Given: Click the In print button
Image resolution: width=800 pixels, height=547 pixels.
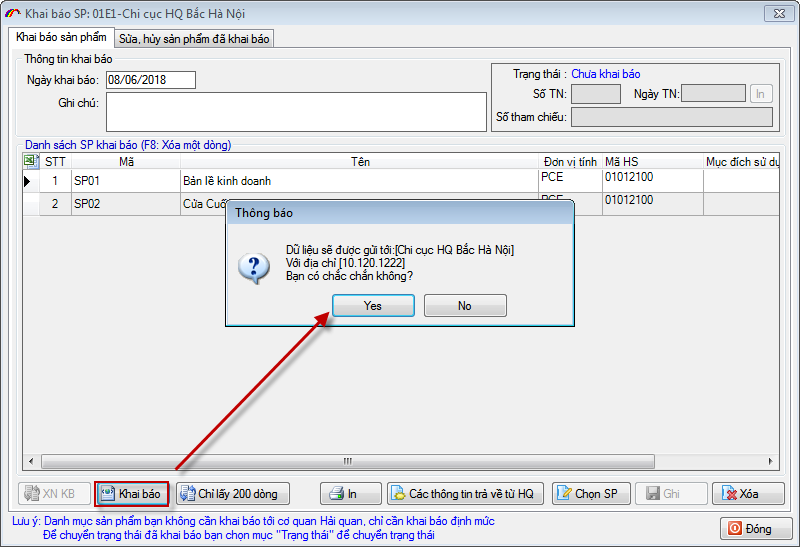Looking at the screenshot, I should coord(351,494).
